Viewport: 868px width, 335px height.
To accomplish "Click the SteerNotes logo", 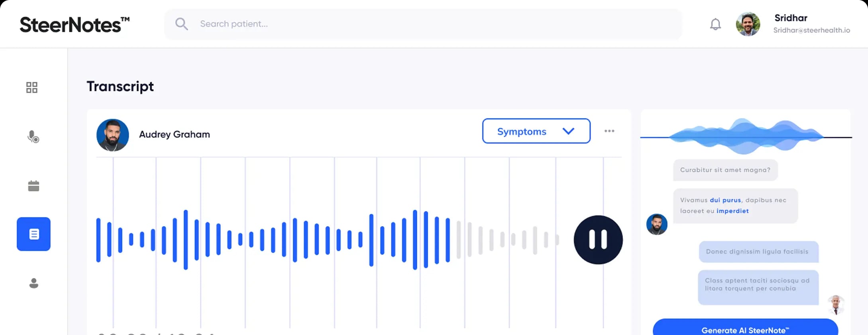I will pos(75,25).
